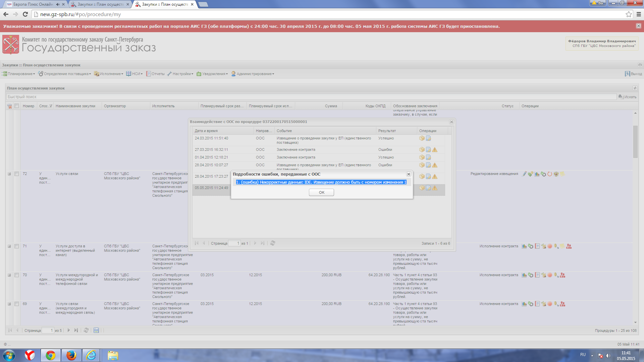This screenshot has width=644, height=362.
Task: Open warning icon for the 05.05.2015 11:24:49 event
Action: (x=435, y=188)
